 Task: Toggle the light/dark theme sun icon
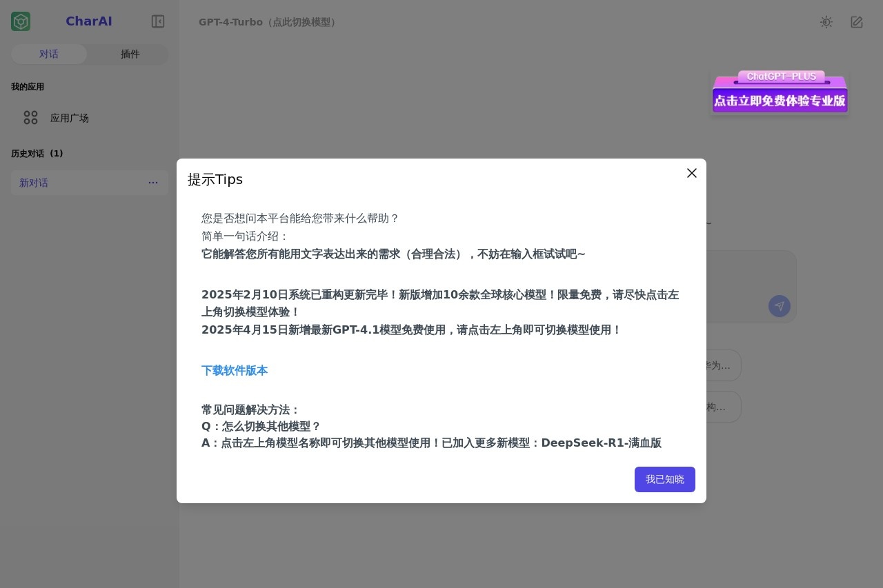point(826,22)
